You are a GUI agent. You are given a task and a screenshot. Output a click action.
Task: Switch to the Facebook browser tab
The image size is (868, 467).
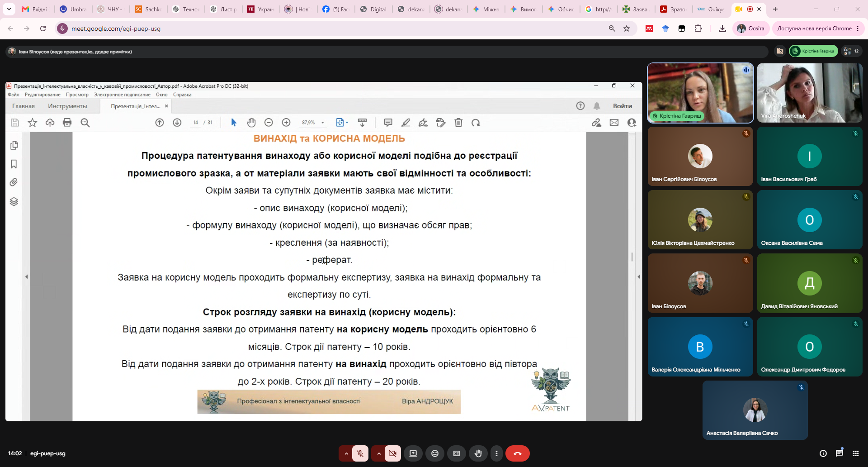tap(336, 9)
